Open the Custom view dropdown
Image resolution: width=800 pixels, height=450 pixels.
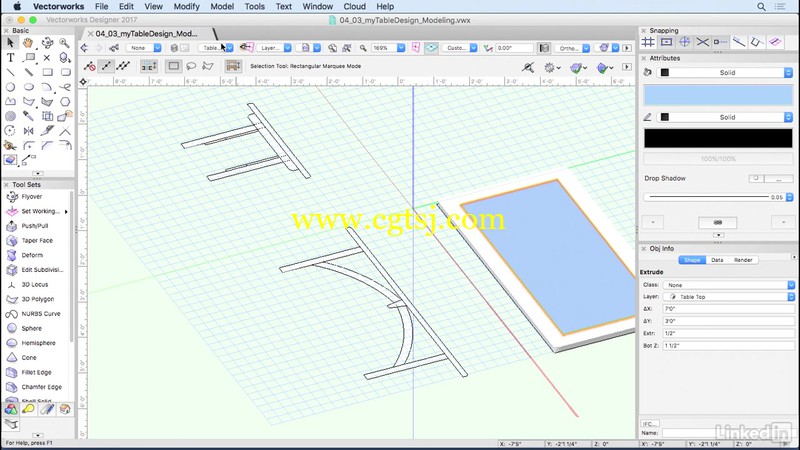[x=459, y=48]
